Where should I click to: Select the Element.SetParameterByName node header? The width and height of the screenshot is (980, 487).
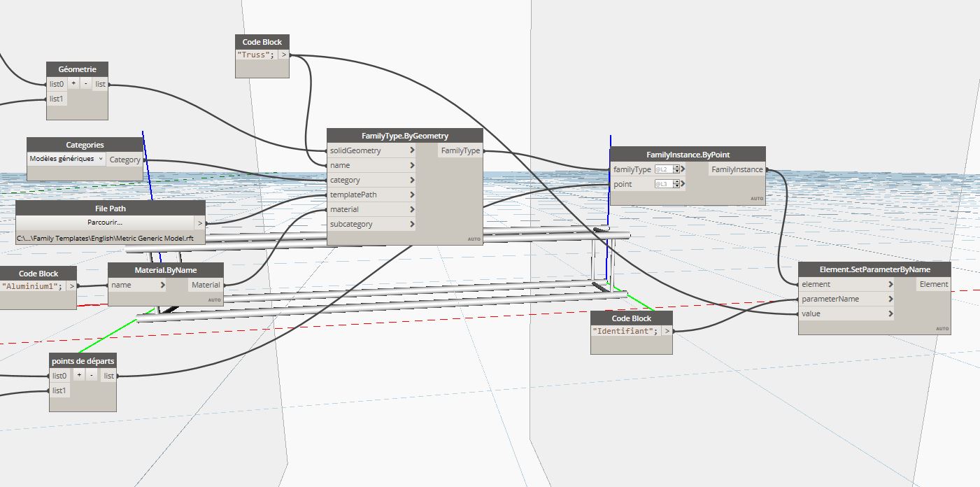(x=874, y=269)
